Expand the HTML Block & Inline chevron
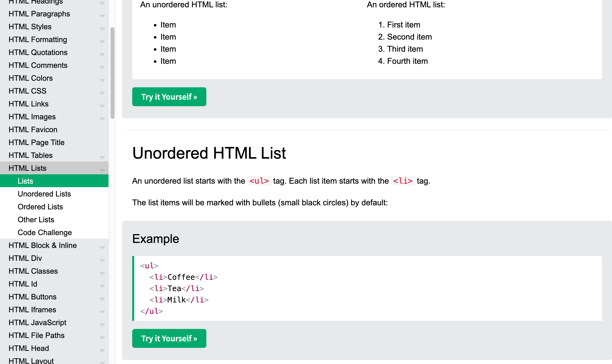This screenshot has height=364, width=612. pos(102,247)
